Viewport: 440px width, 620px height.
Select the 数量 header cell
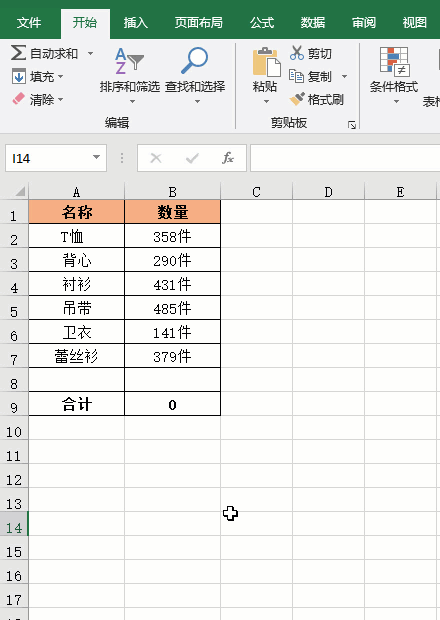click(172, 212)
